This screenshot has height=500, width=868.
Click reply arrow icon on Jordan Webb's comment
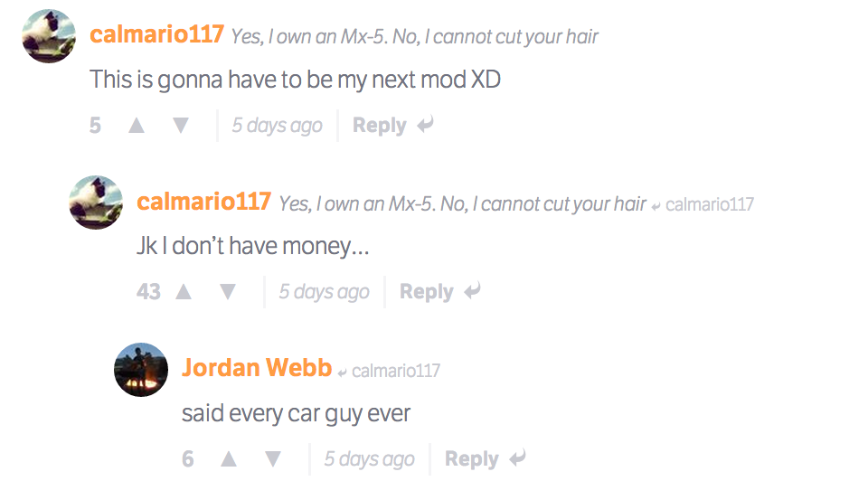click(x=517, y=458)
